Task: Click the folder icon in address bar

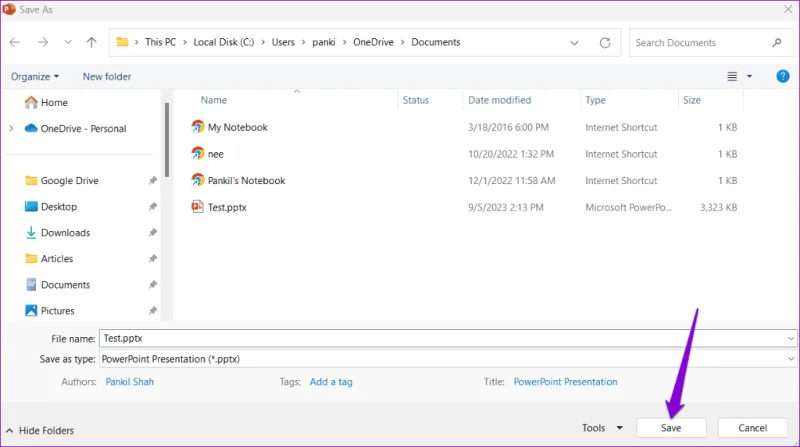Action: [x=122, y=42]
